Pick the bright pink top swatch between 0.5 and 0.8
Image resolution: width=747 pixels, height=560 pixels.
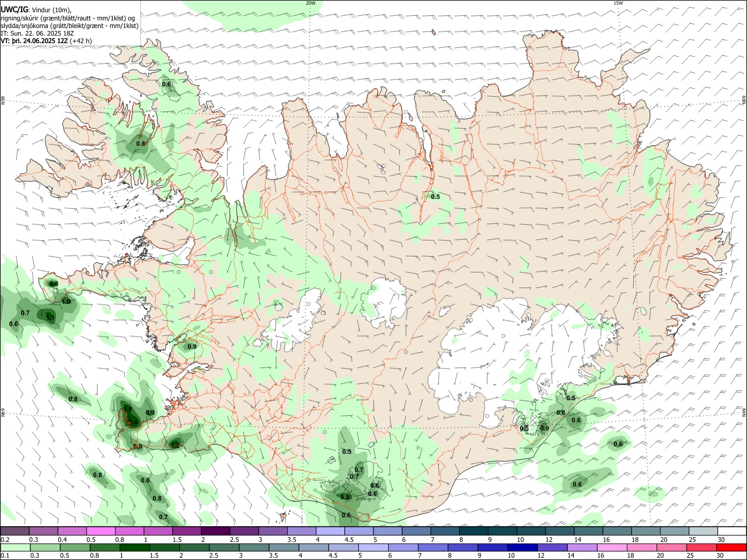[x=100, y=531]
